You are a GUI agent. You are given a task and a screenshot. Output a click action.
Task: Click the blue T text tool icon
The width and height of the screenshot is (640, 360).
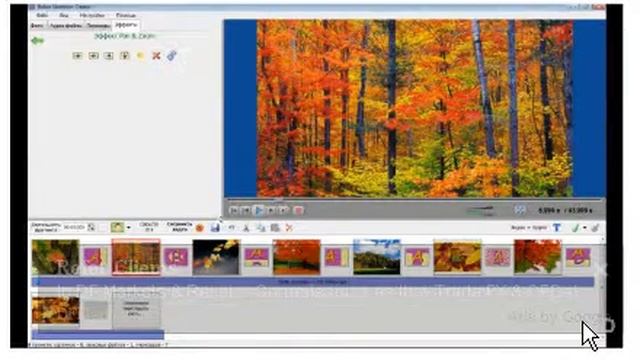[x=557, y=228]
